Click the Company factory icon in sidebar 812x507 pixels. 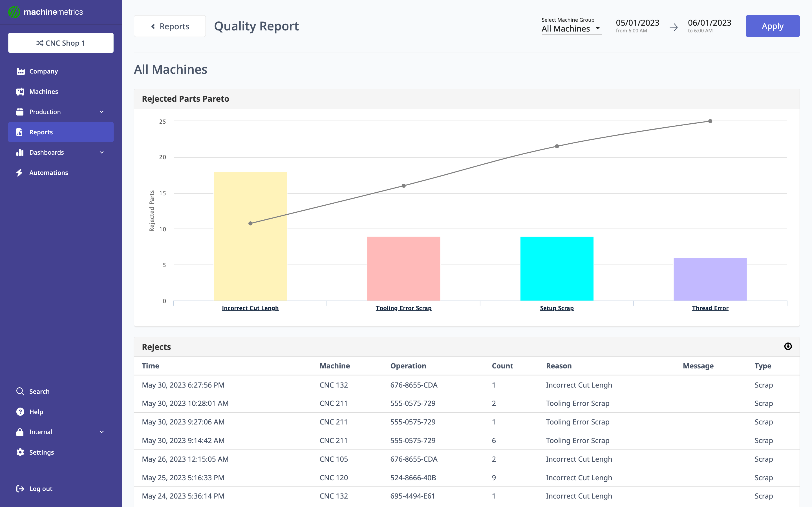point(21,72)
